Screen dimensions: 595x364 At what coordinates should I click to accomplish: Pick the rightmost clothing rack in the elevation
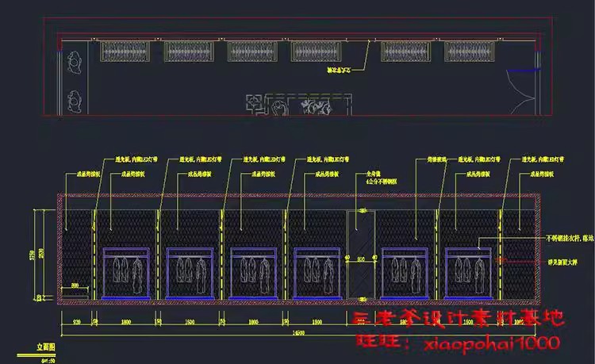coord(468,274)
